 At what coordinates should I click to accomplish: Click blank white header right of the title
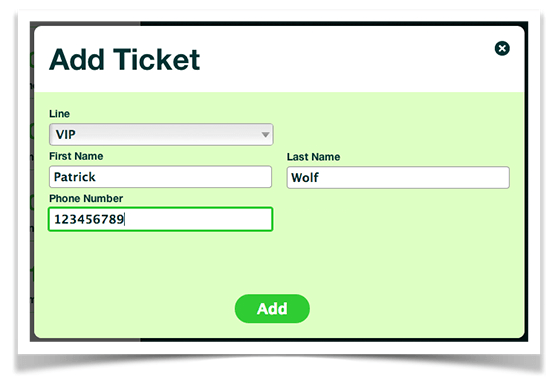[345, 59]
